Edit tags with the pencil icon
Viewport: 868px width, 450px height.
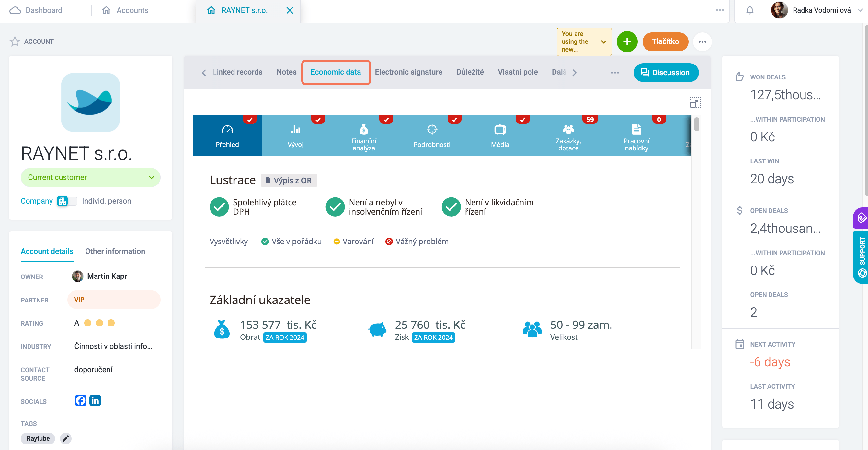point(66,439)
